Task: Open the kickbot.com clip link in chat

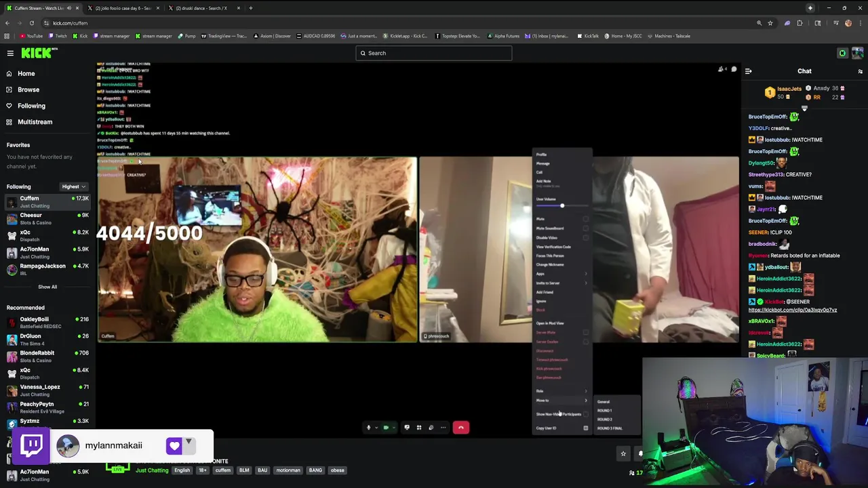Action: (x=792, y=310)
